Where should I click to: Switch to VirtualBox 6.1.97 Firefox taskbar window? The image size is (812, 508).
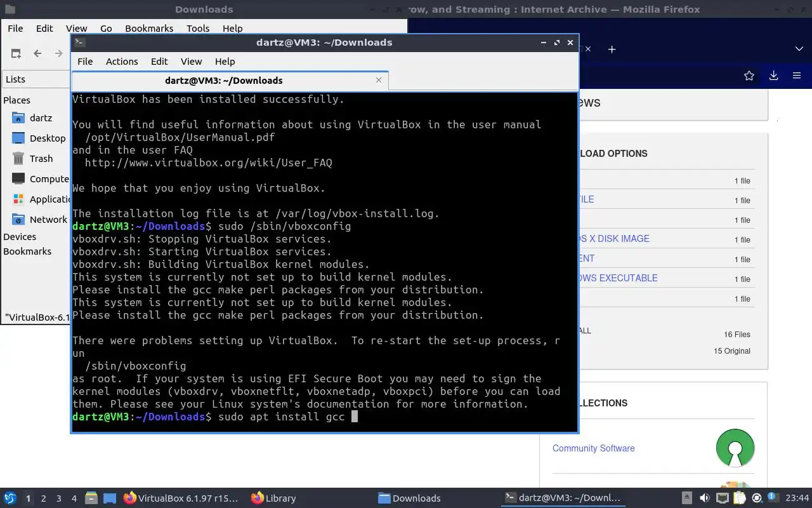tap(181, 498)
